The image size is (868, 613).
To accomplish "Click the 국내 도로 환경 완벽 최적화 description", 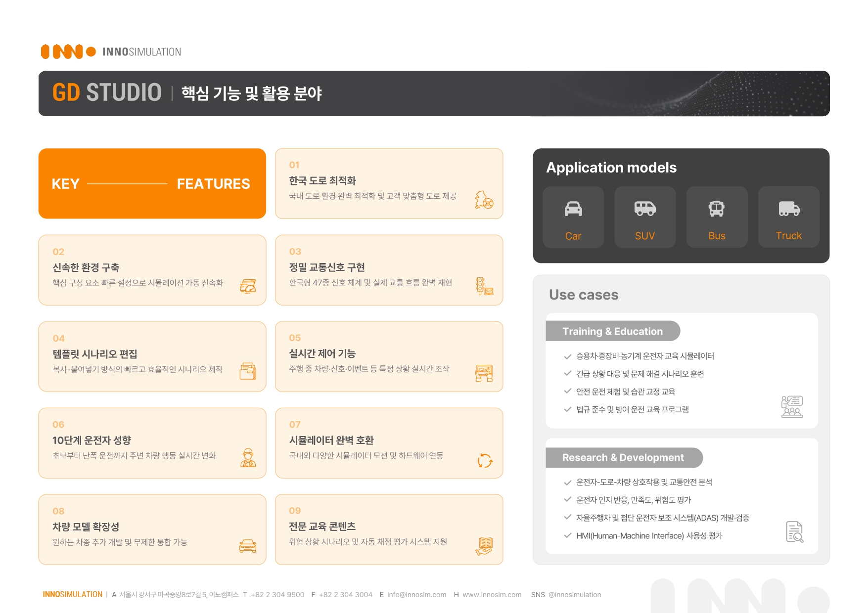I will click(373, 196).
